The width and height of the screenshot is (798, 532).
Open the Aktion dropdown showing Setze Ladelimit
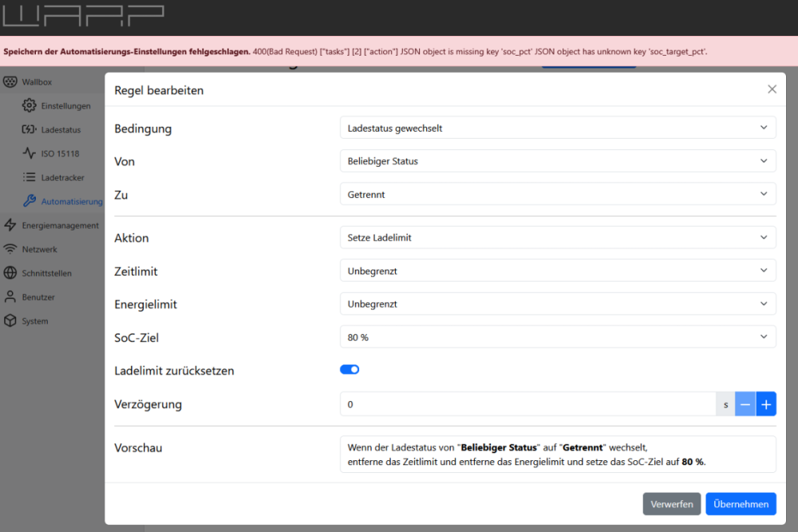[x=558, y=238]
